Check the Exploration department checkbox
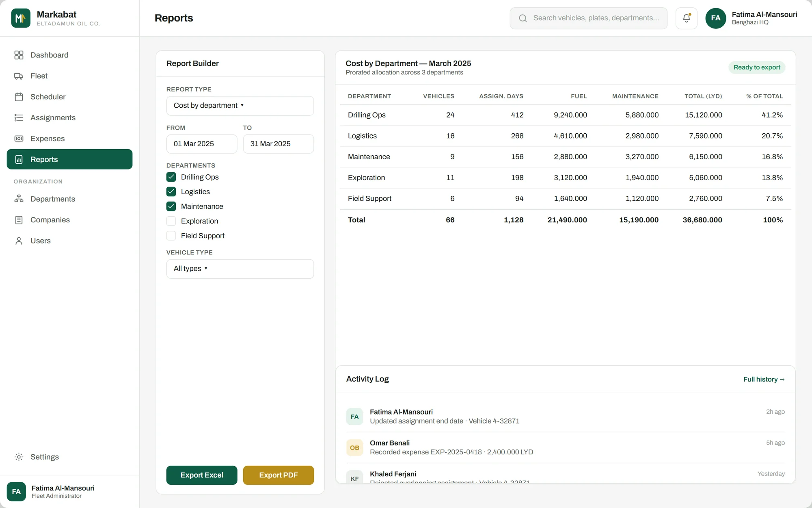This screenshot has width=812, height=508. click(x=171, y=221)
